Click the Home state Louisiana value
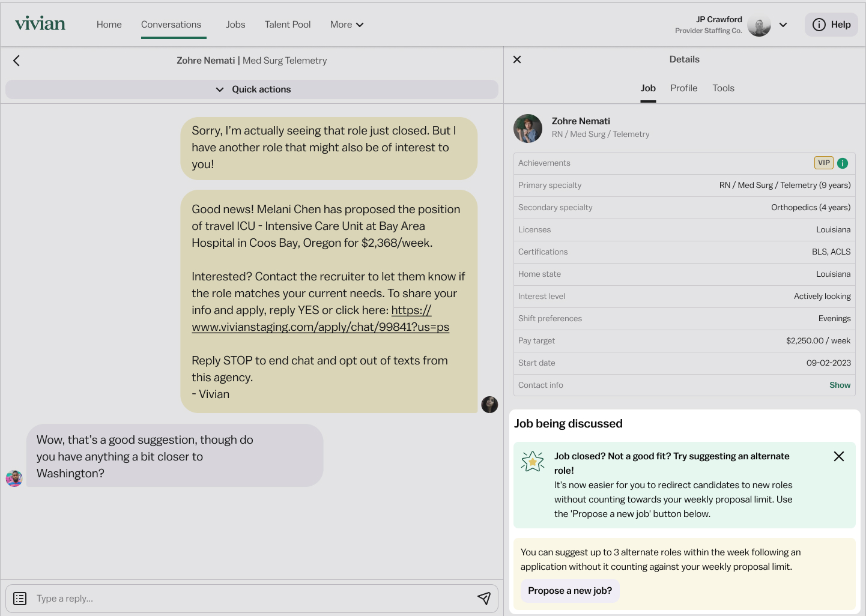Image resolution: width=866 pixels, height=616 pixels. (x=834, y=274)
